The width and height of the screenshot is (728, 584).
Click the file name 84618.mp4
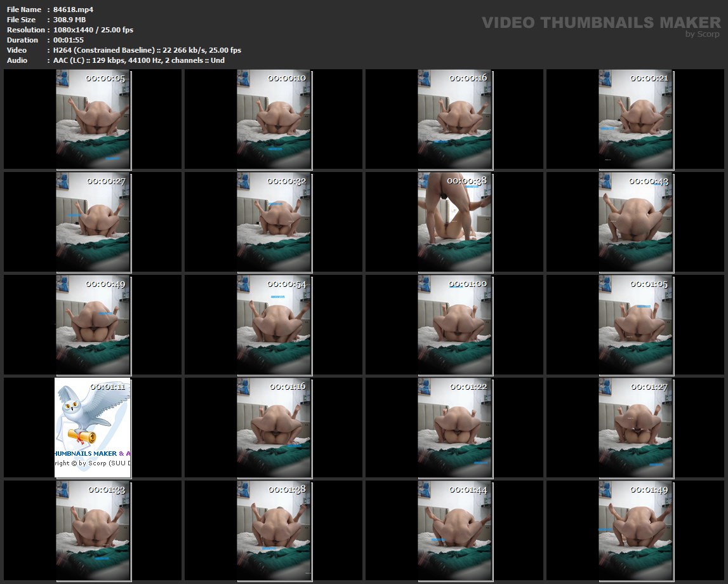point(73,10)
